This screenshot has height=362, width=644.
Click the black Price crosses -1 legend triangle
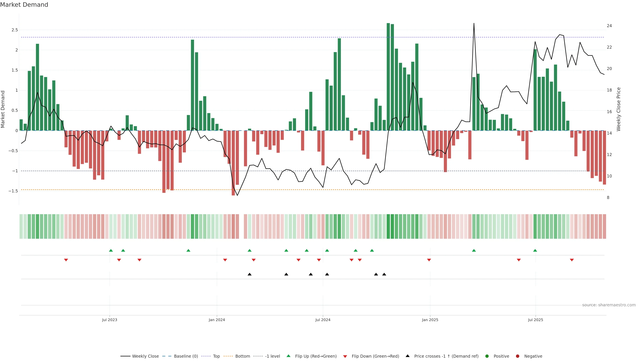(408, 356)
